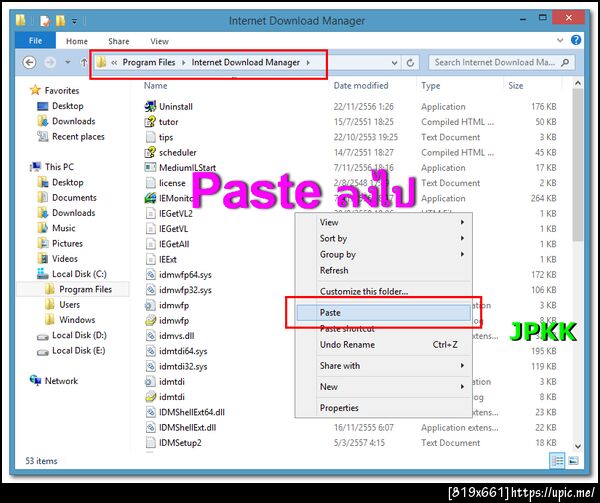Click scrollbar down arrow in file list
Viewport: 600px width, 503px height.
pos(578,446)
